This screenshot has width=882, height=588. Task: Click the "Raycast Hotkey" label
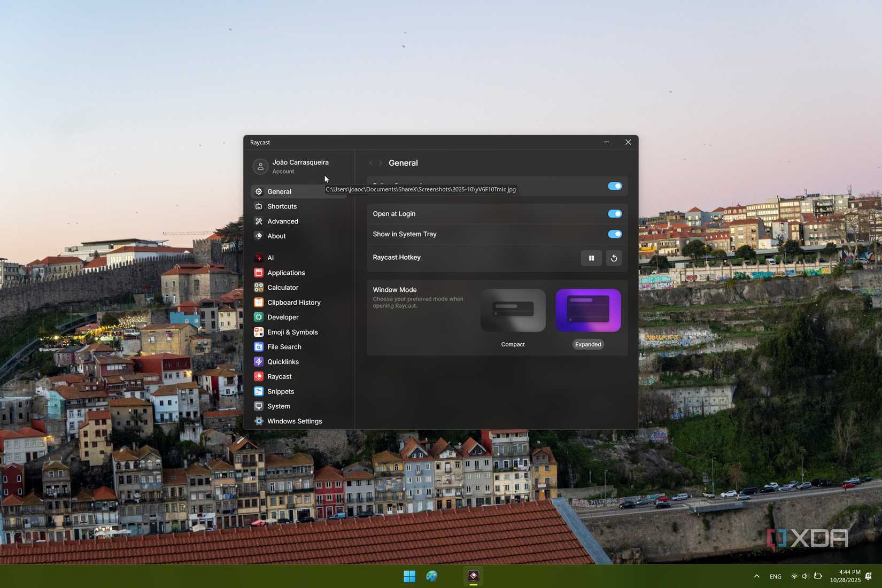point(397,257)
